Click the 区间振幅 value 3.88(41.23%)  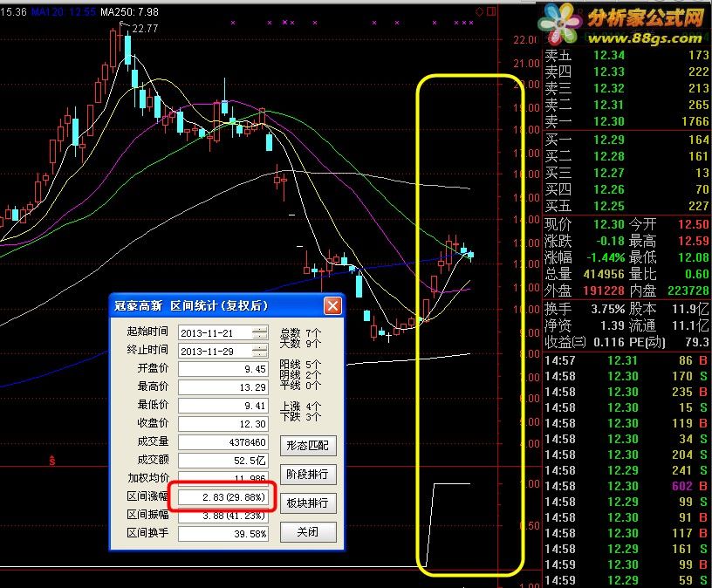pos(223,516)
